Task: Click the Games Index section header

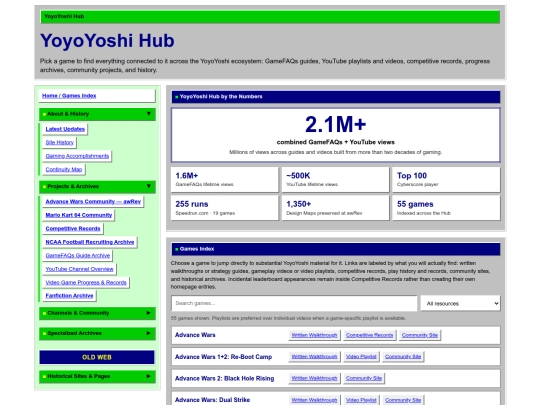Action: coord(336,249)
